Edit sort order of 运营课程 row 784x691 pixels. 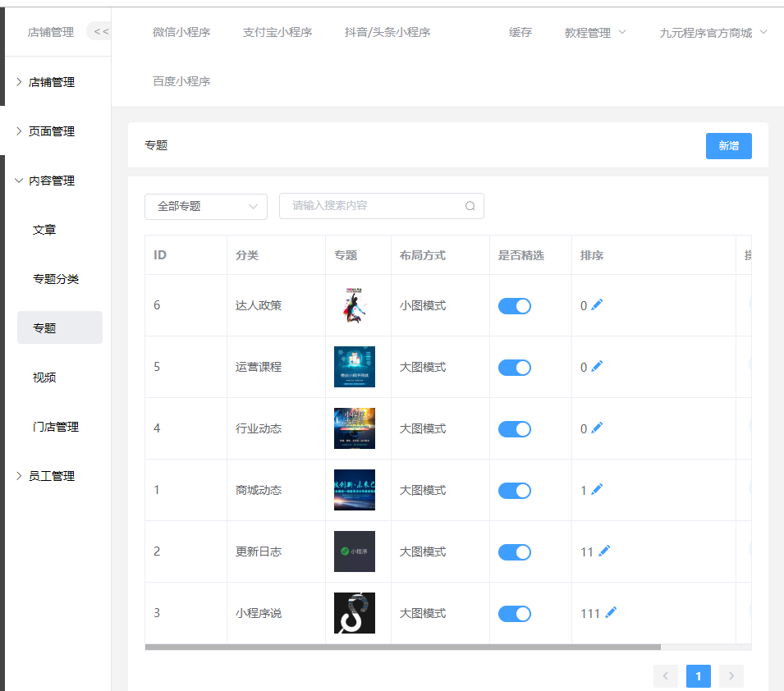tap(597, 367)
